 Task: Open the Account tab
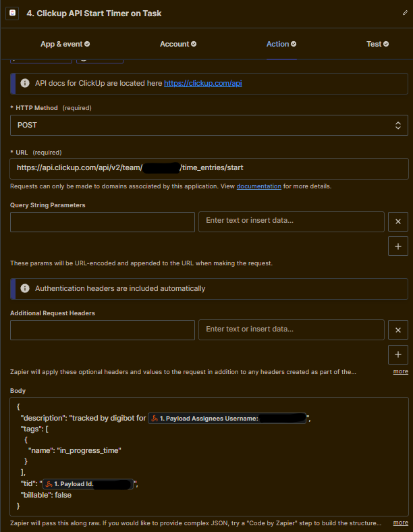pos(178,44)
